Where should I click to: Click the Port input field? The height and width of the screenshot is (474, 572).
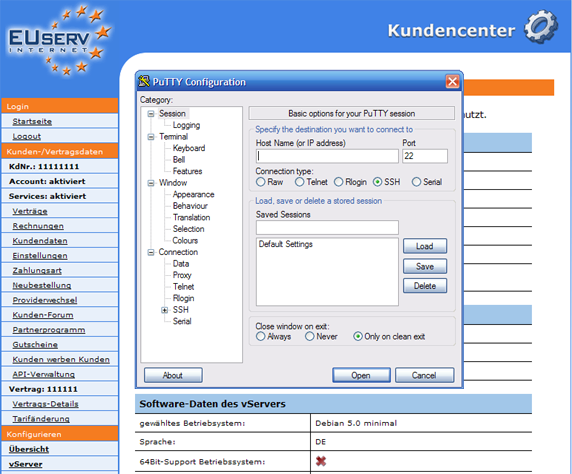(425, 156)
